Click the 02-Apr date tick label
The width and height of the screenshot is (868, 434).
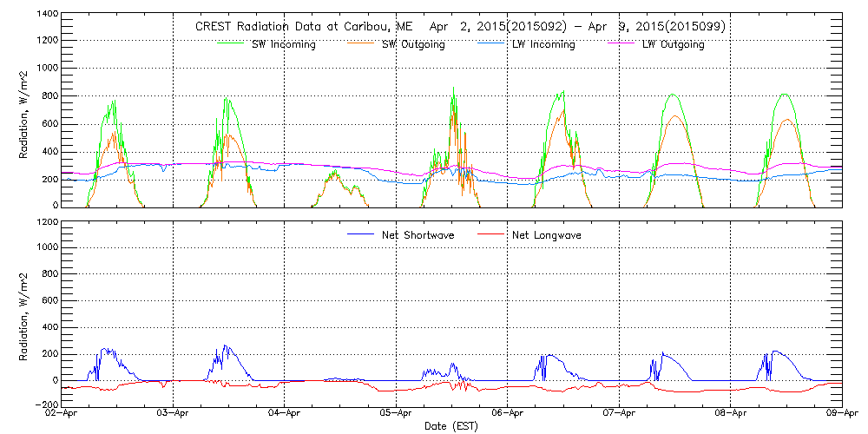point(62,414)
